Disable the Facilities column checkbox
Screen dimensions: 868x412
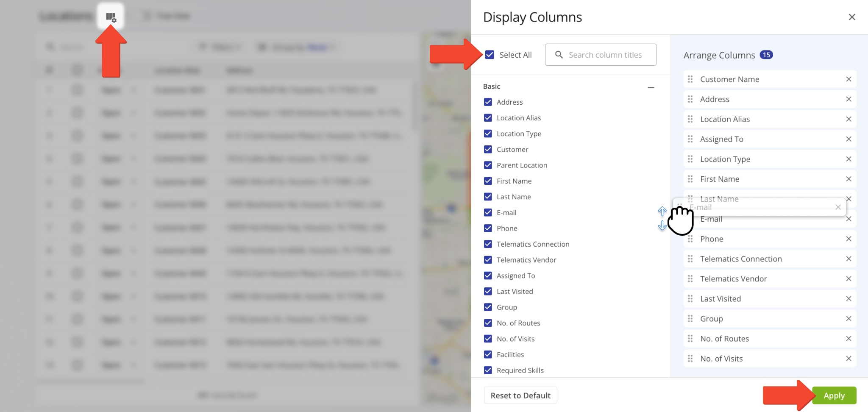tap(488, 355)
